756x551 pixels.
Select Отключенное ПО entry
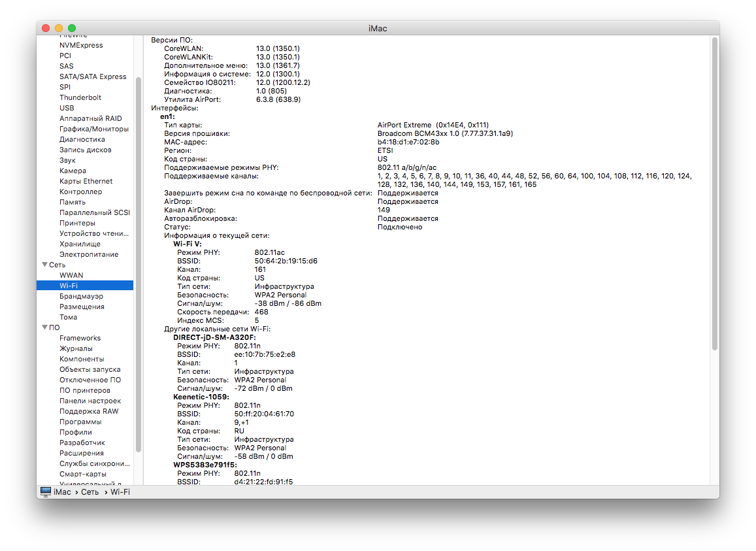pyautogui.click(x=90, y=380)
